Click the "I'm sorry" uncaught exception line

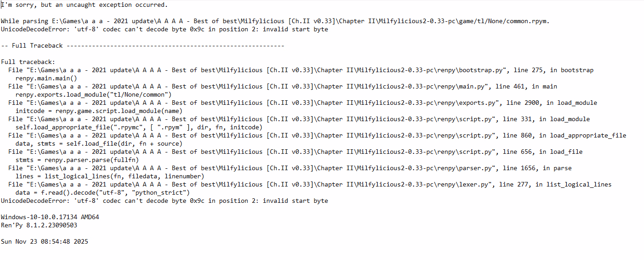point(84,5)
